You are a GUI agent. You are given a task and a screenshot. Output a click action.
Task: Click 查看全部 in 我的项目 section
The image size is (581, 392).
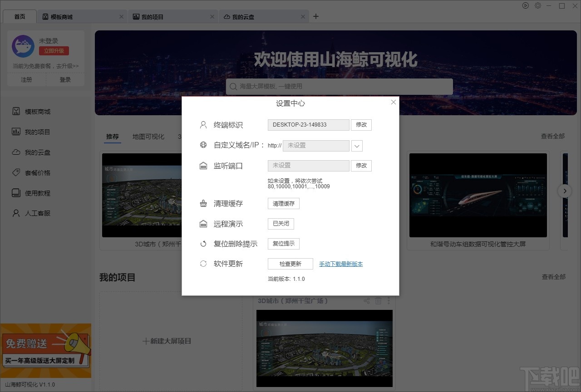[x=554, y=277]
